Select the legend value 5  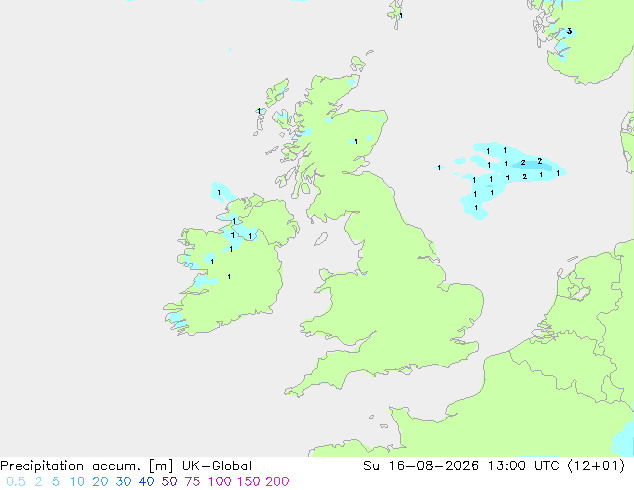[56, 482]
